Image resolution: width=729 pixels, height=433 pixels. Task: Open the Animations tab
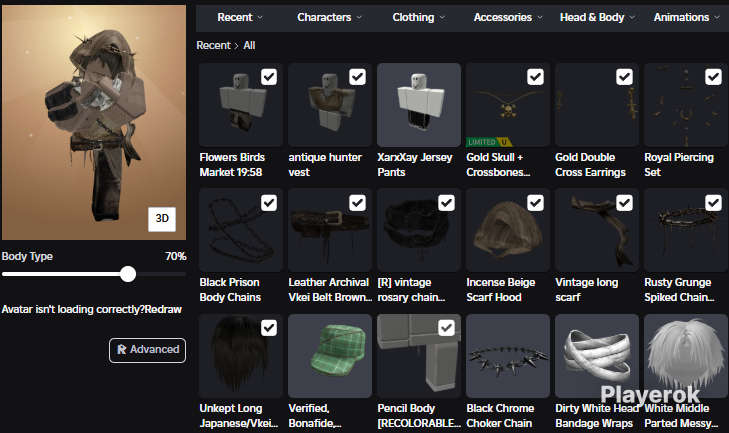coord(682,17)
